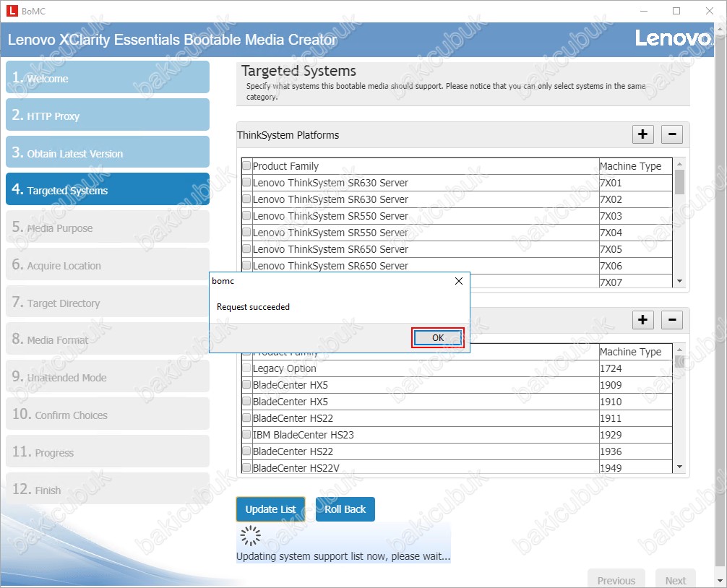Image resolution: width=727 pixels, height=588 pixels.
Task: Check SR630 Server 7X01 checkbox
Action: (246, 182)
